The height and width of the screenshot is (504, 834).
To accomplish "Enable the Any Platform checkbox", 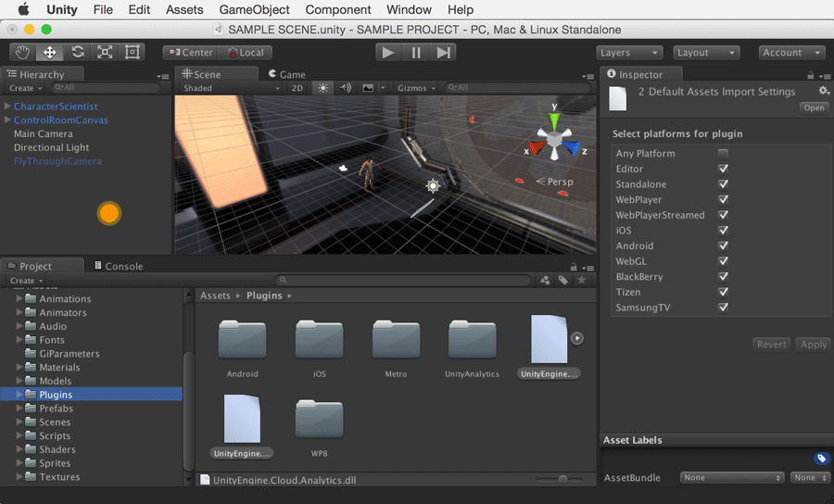I will coord(723,154).
